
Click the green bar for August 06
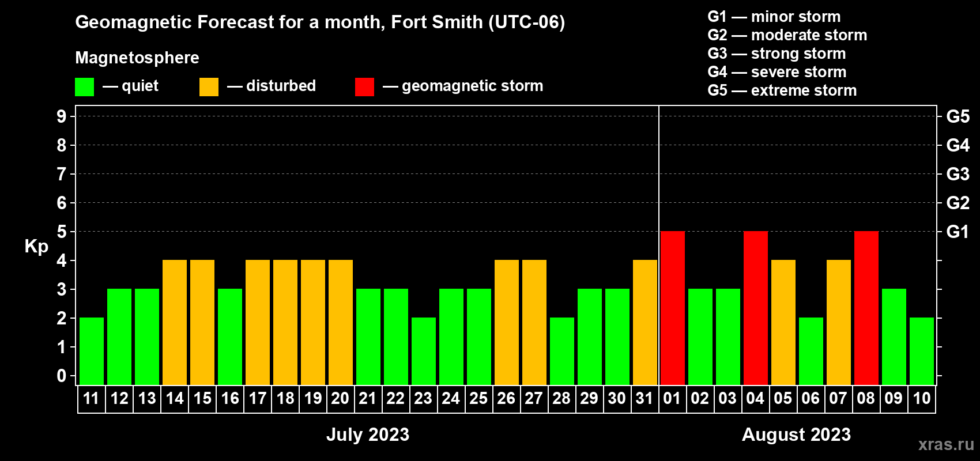click(811, 352)
